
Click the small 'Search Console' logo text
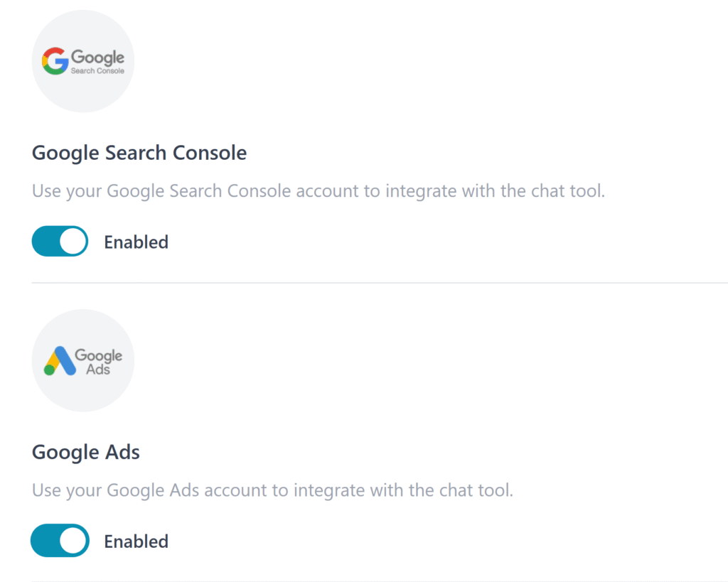tap(97, 71)
